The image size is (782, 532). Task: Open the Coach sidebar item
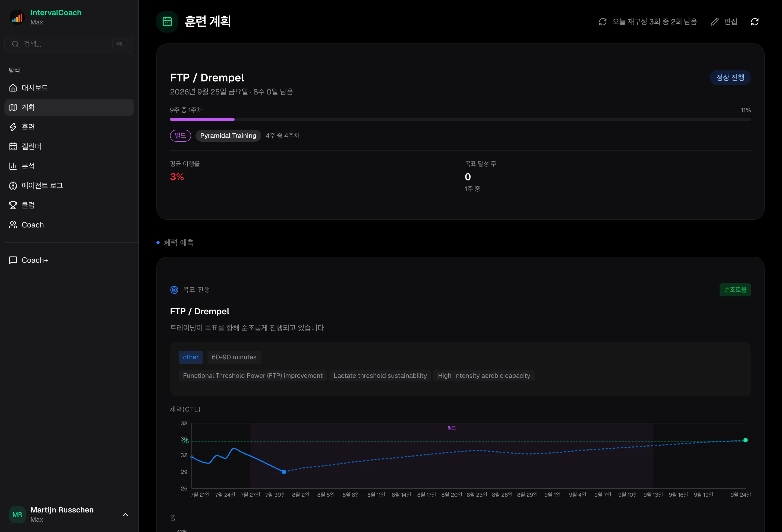pyautogui.click(x=69, y=225)
